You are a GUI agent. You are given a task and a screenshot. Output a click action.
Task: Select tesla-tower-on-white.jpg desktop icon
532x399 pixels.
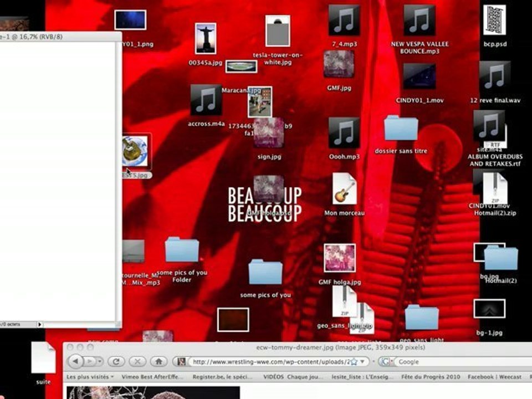point(278,31)
